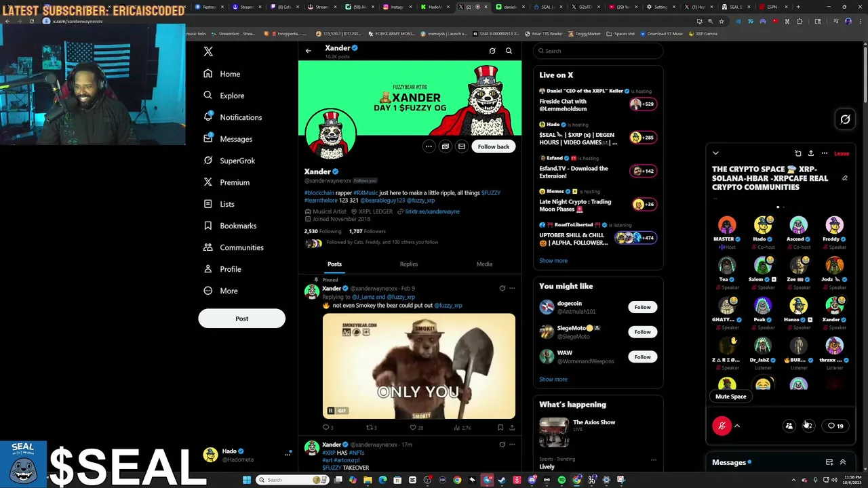This screenshot has width=868, height=488.
Task: Expand the microphone options chevron
Action: tap(737, 426)
